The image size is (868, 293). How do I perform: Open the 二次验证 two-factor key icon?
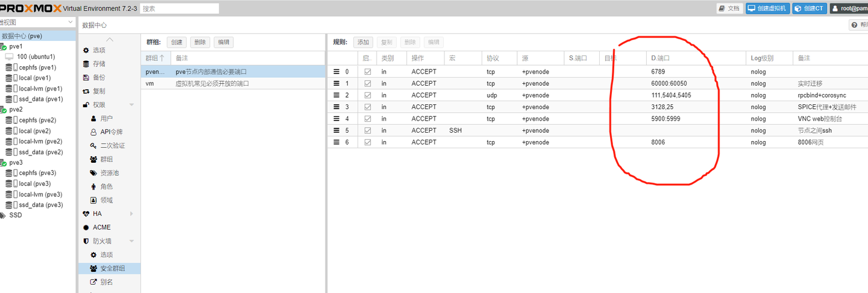tap(93, 146)
